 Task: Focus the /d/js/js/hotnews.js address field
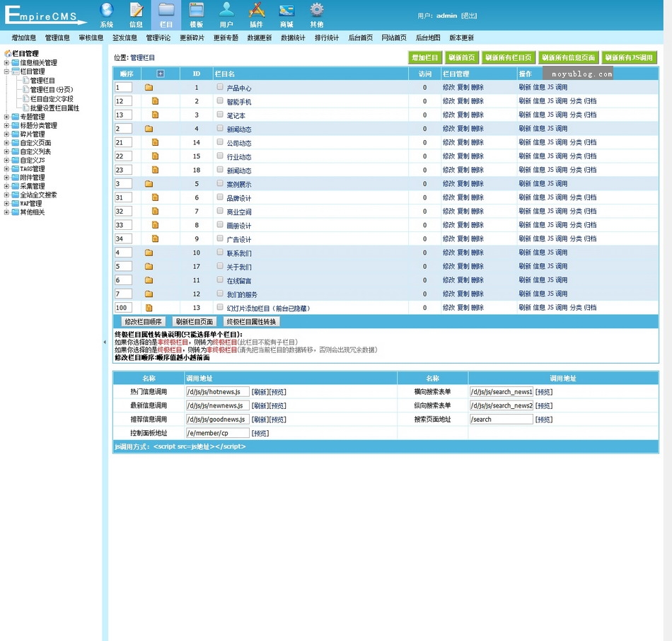(x=218, y=392)
